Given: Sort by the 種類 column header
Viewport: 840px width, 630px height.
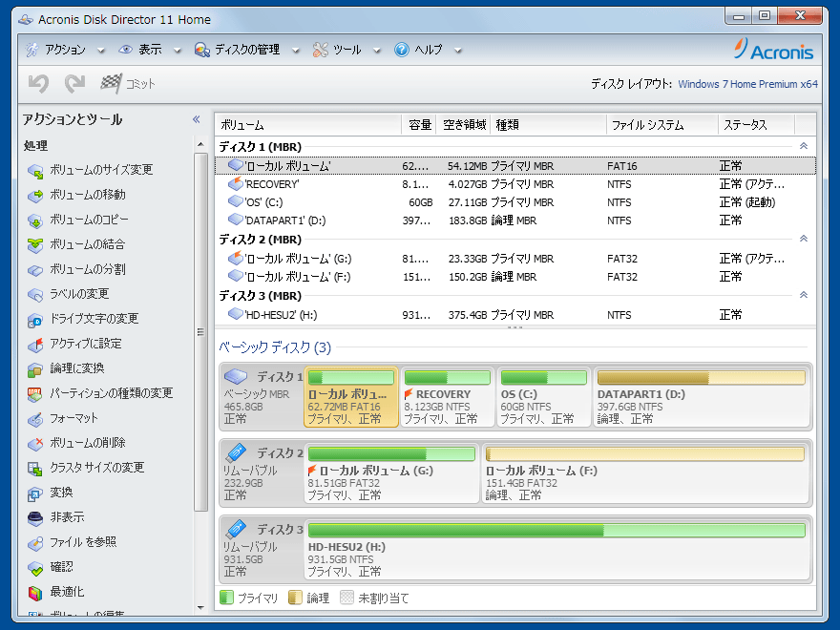Looking at the screenshot, I should (x=548, y=125).
